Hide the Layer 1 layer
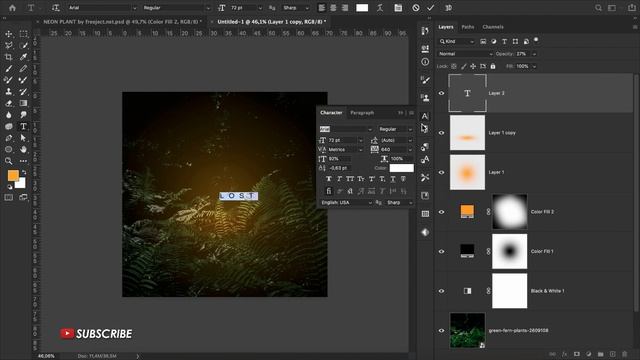The height and width of the screenshot is (360, 640). (x=441, y=172)
